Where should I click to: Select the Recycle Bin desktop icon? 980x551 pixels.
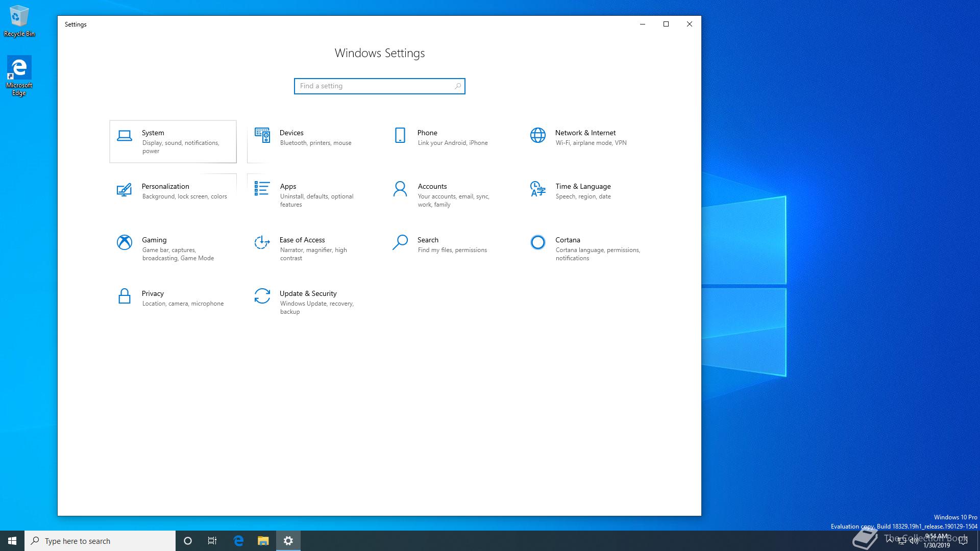click(x=19, y=21)
